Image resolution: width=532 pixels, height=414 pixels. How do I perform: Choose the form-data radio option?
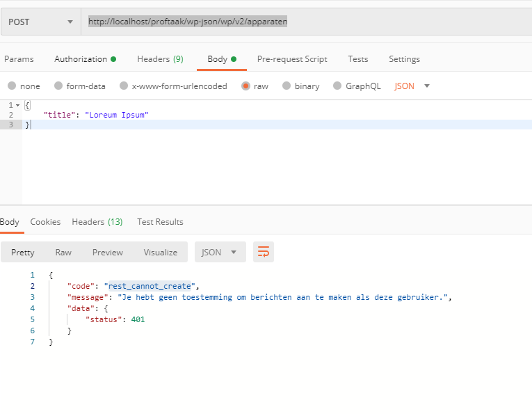pyautogui.click(x=58, y=86)
